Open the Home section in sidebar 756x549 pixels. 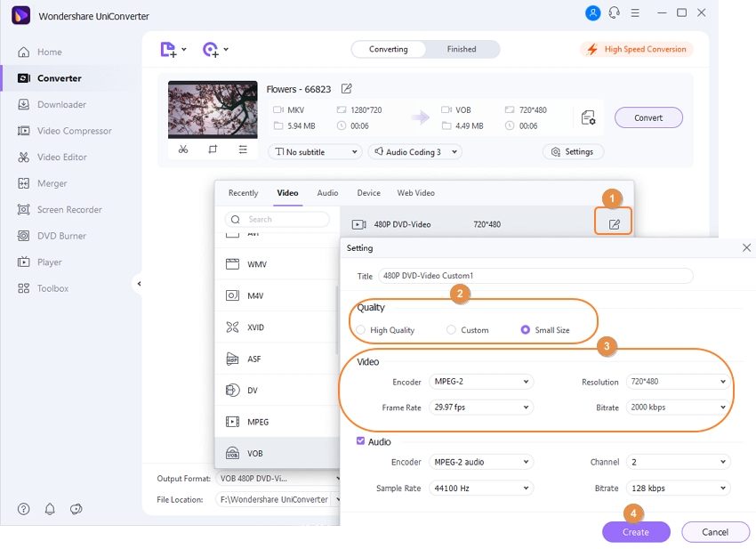[x=40, y=52]
